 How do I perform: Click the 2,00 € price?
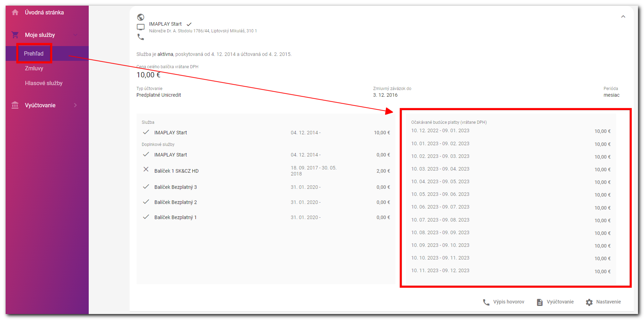click(383, 171)
